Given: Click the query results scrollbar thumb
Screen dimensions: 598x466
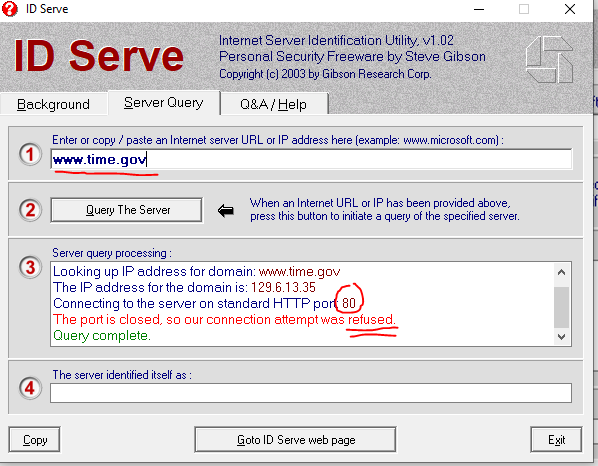Looking at the screenshot, I should (561, 307).
